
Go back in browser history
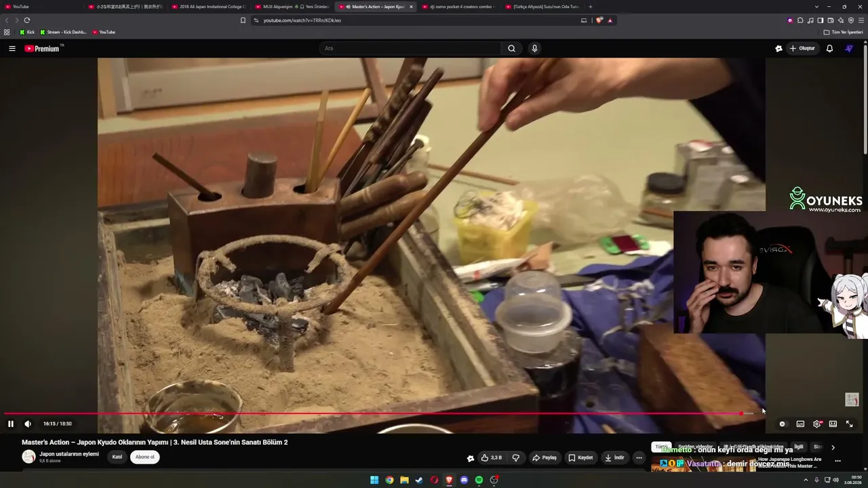[7, 20]
